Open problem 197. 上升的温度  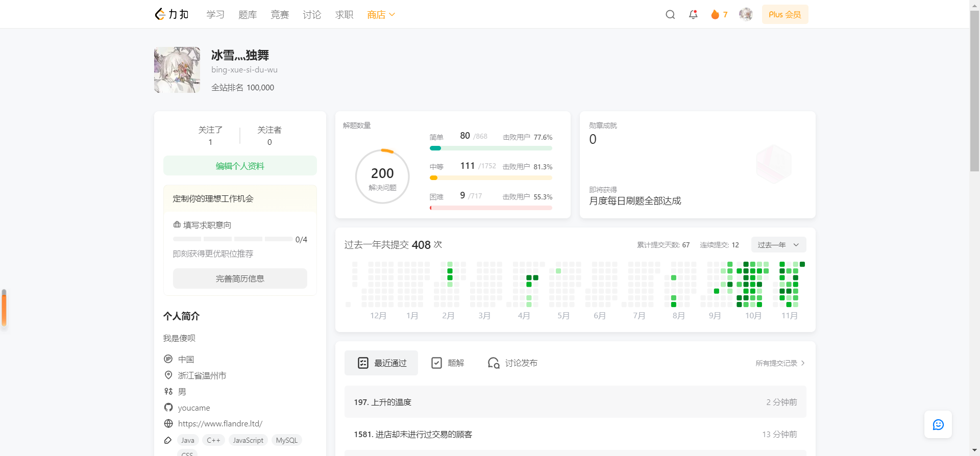pos(383,402)
